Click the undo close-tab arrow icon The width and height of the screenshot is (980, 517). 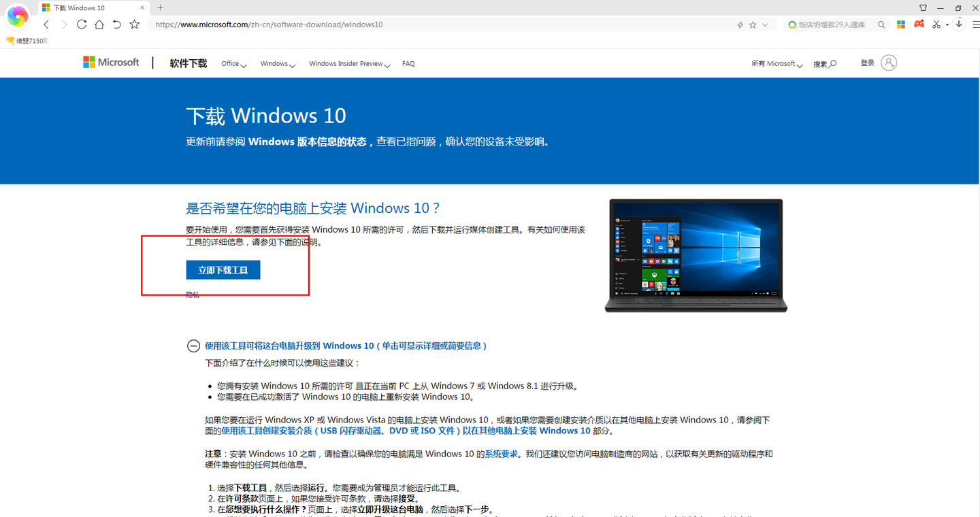tap(117, 24)
